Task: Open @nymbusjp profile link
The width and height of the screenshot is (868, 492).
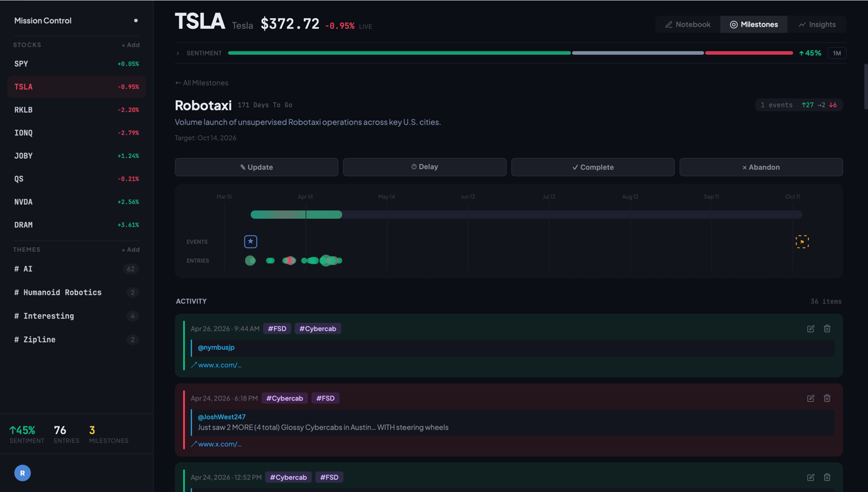Action: (x=216, y=347)
